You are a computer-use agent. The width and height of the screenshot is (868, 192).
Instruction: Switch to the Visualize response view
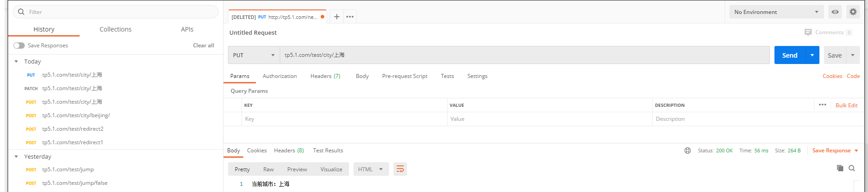331,169
